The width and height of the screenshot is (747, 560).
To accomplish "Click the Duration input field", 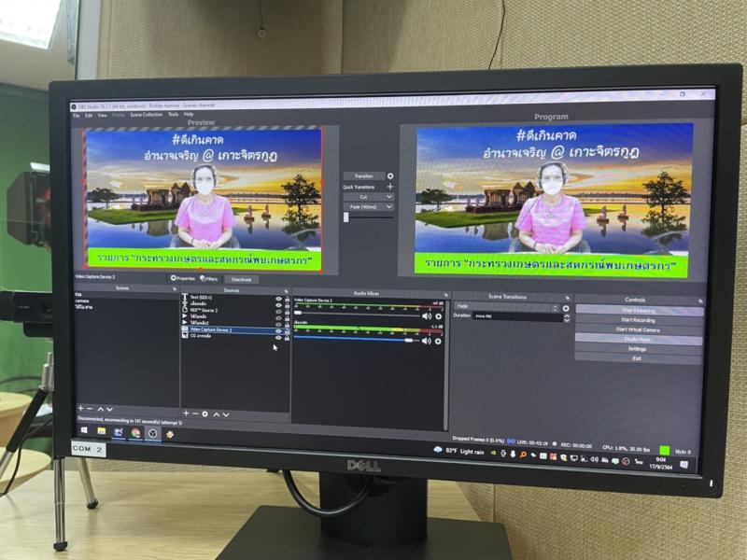I will click(x=517, y=316).
